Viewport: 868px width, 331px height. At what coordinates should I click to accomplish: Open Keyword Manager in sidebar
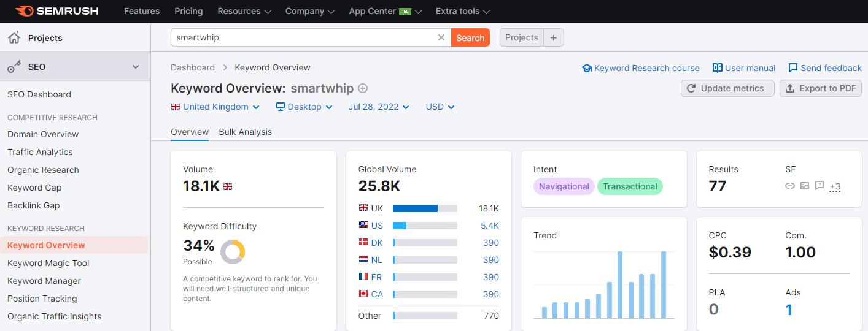point(44,281)
